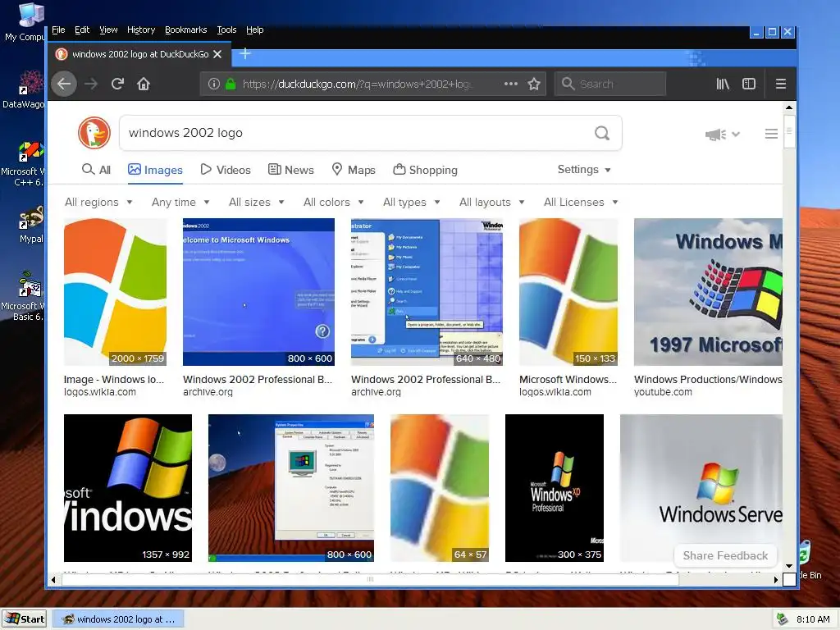
Task: Click the horizontal scrollbar right arrow
Action: pyautogui.click(x=776, y=580)
